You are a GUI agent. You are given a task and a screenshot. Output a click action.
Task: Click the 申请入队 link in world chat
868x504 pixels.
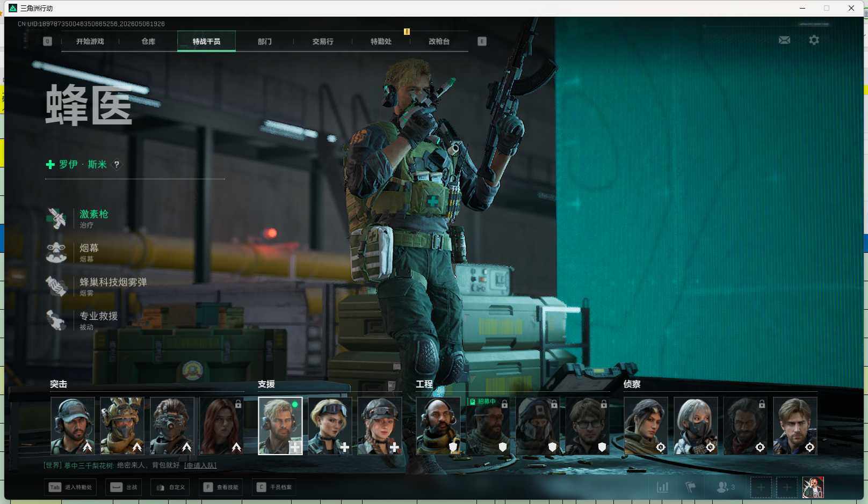pyautogui.click(x=200, y=465)
